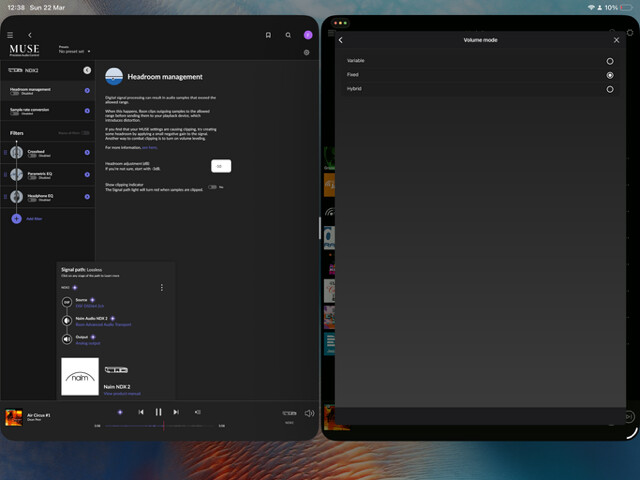Tap the Wi-Fi icon in status bar
This screenshot has height=480, width=640.
coord(591,7)
